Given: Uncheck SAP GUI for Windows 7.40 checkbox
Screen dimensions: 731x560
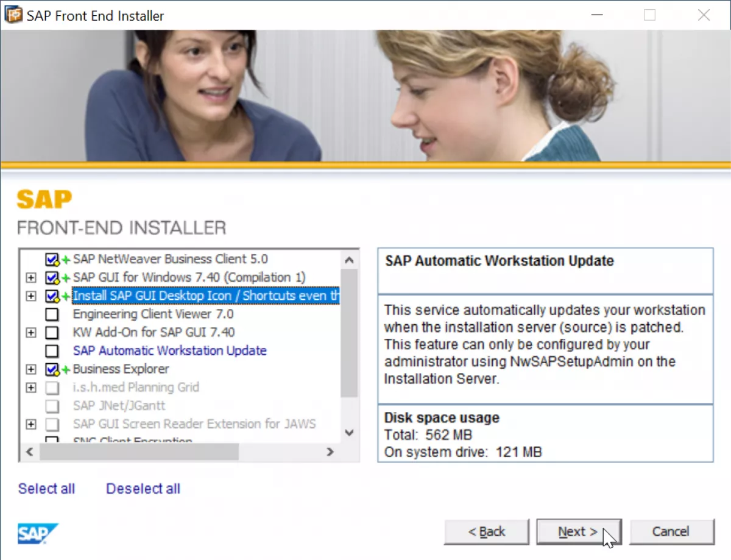Looking at the screenshot, I should tap(52, 278).
